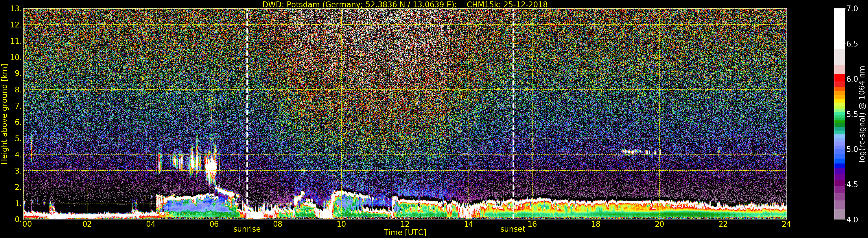The height and width of the screenshot is (238, 868).
Task: Click the time axis tick '08'
Action: tap(278, 224)
